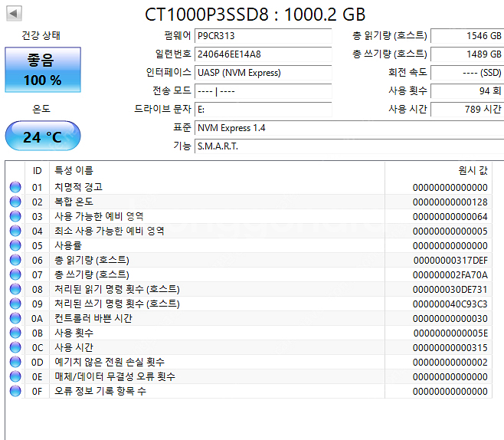
Task: Select attribute name 사용률
Action: (68, 245)
